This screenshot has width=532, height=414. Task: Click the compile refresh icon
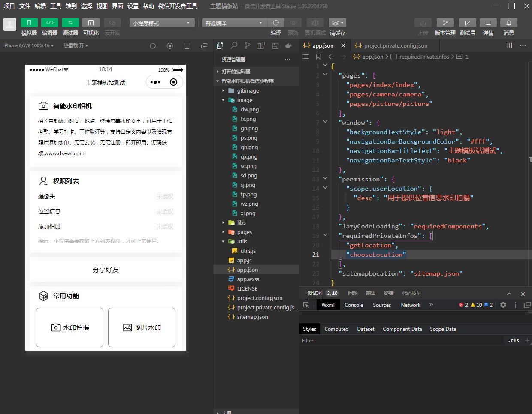tap(276, 23)
